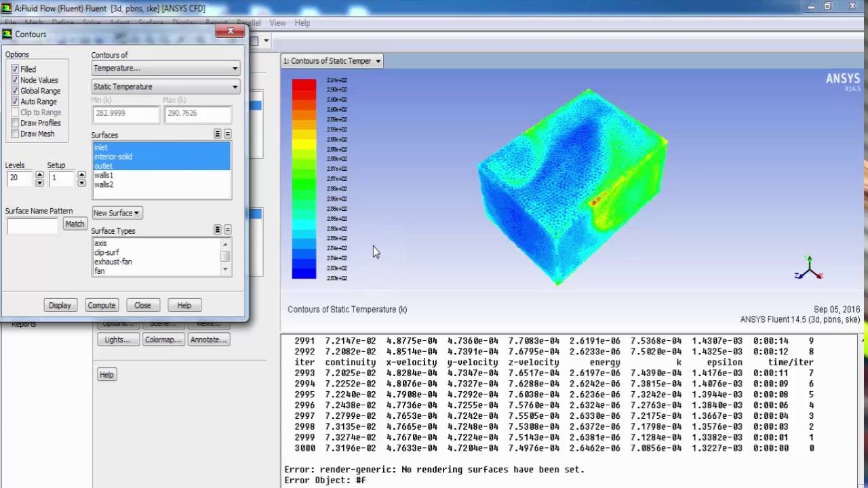Image resolution: width=868 pixels, height=488 pixels.
Task: Close the Contours dialog with the X button
Action: coord(231,31)
